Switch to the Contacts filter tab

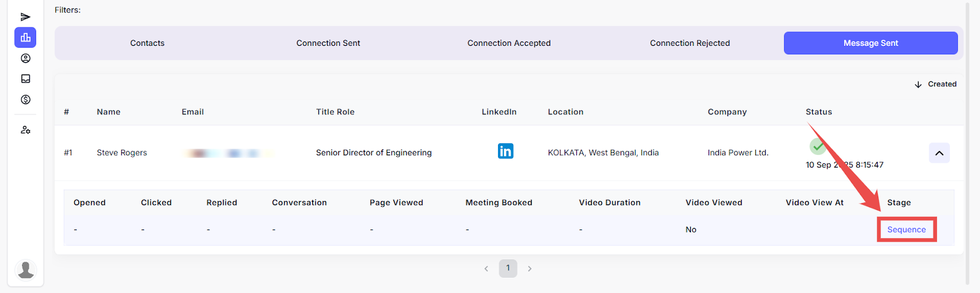tap(147, 43)
